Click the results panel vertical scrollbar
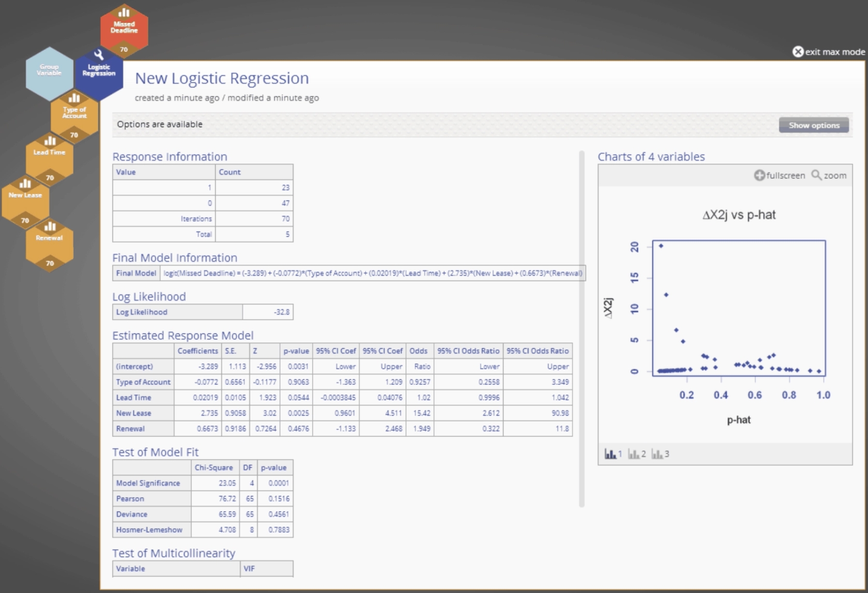 coord(582,329)
